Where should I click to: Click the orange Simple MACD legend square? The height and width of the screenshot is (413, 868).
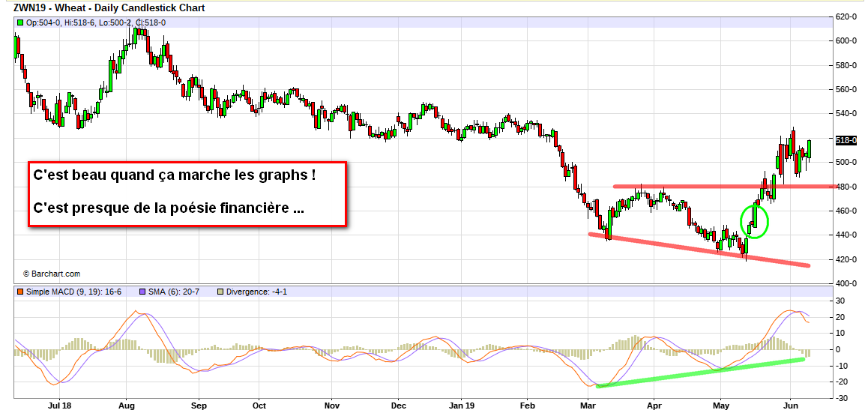20,291
